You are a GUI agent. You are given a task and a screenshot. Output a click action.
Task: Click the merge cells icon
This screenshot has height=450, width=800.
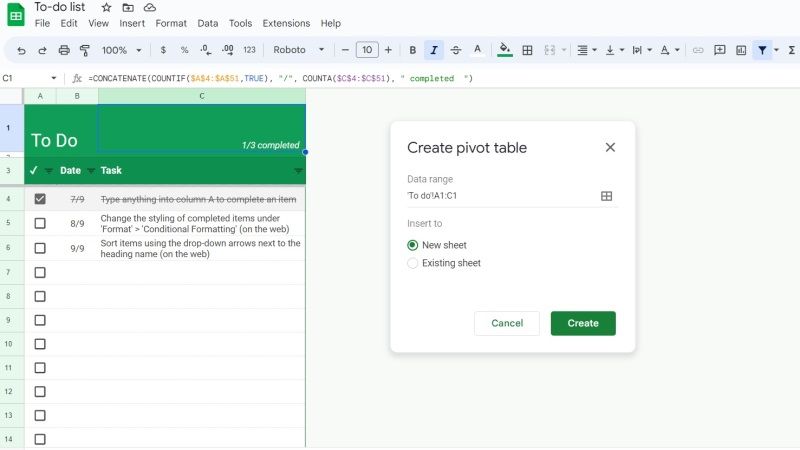coord(549,50)
